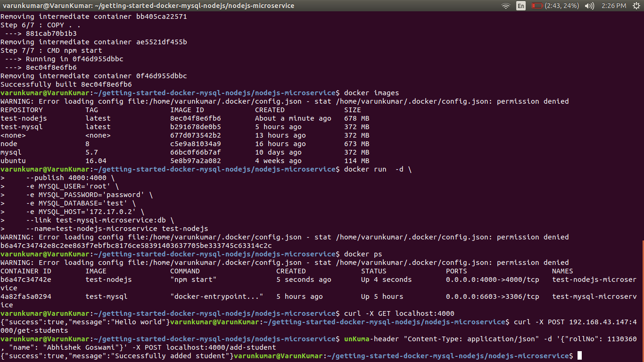The height and width of the screenshot is (362, 644).
Task: Click image ID c5e9a81034a9 in node row
Action: 196,144
